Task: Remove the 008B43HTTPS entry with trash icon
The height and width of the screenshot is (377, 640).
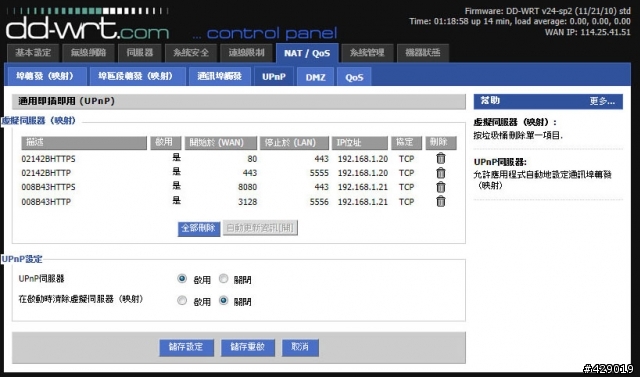Action: [440, 187]
